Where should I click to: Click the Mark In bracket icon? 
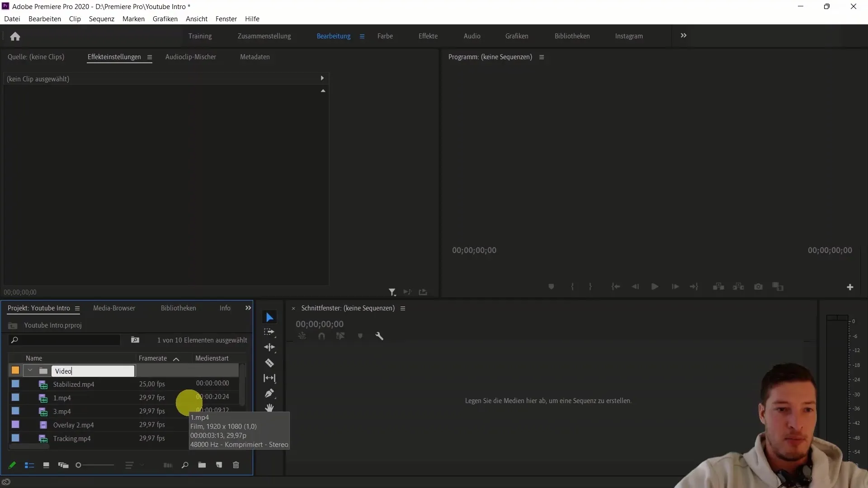click(x=572, y=287)
